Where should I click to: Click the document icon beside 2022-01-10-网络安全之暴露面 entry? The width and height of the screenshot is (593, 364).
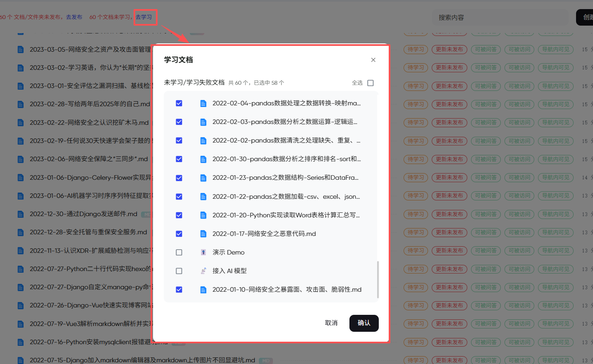tap(203, 289)
